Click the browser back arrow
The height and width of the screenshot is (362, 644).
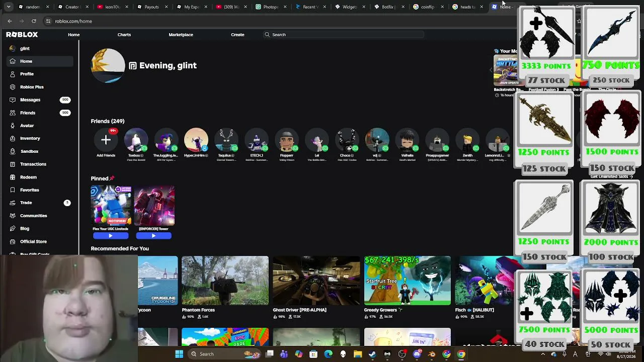(10, 21)
